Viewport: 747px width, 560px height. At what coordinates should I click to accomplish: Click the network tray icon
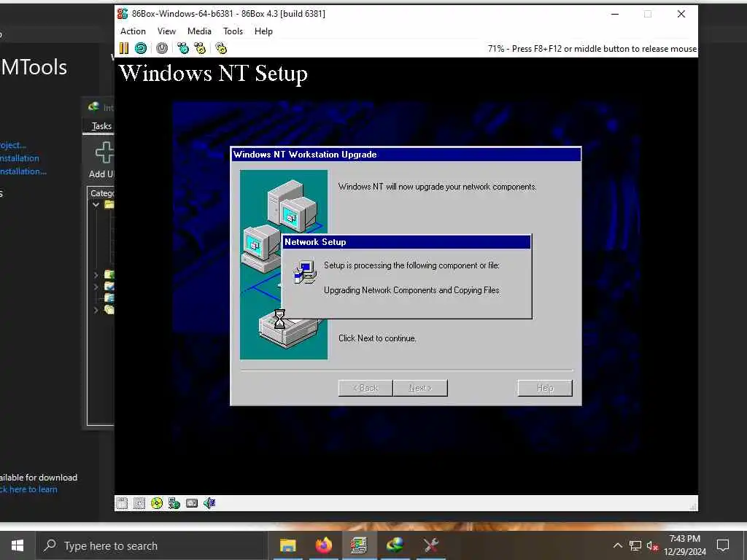point(635,545)
